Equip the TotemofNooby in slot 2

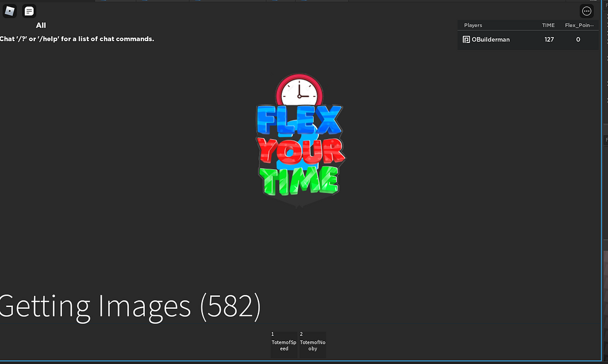313,344
